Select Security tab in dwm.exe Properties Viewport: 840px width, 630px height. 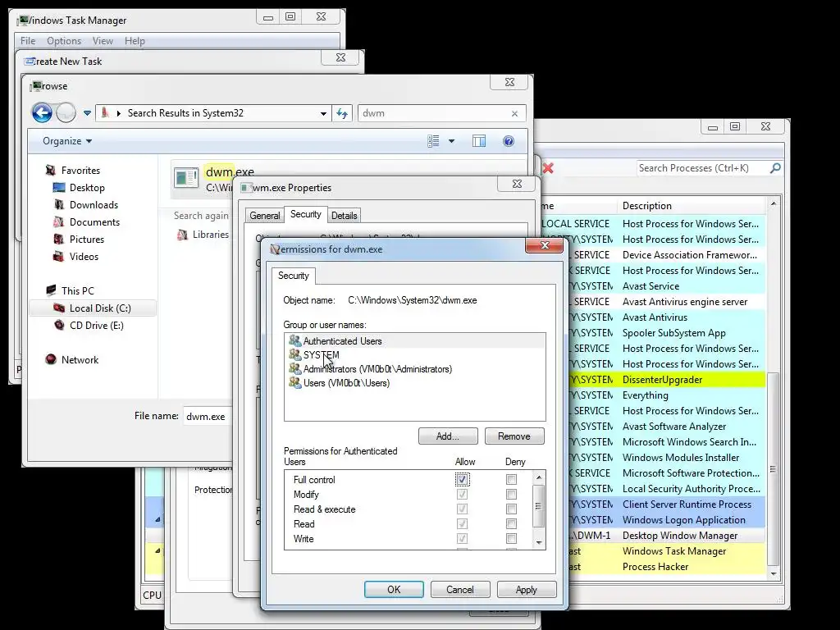(x=305, y=214)
